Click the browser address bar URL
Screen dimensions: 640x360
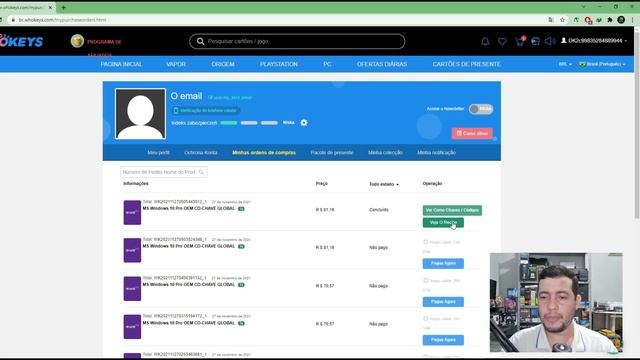click(x=62, y=20)
